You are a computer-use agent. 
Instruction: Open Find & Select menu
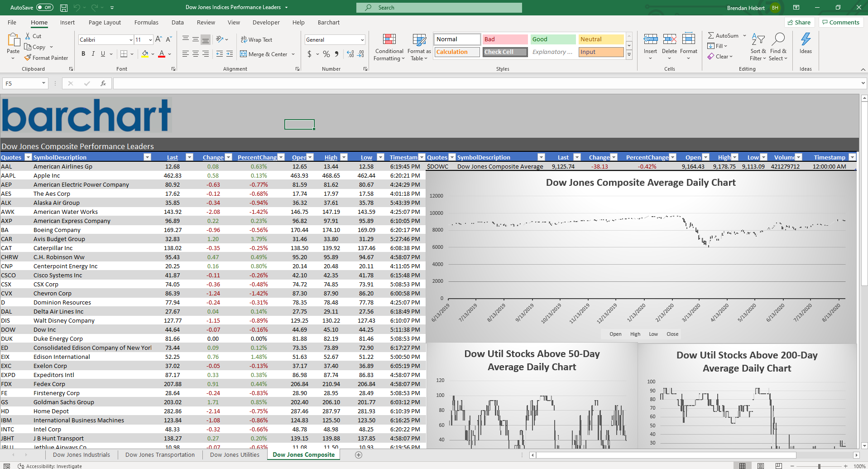tap(778, 47)
